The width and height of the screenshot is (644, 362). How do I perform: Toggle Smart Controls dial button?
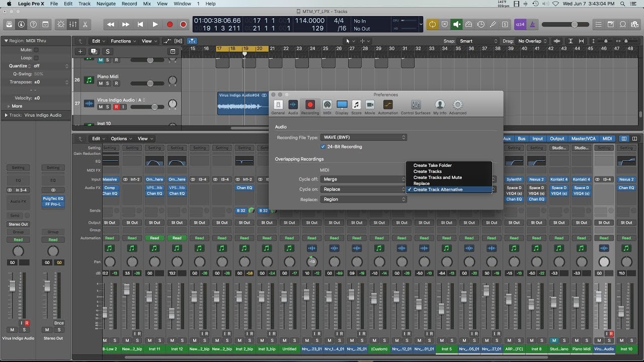point(61,24)
